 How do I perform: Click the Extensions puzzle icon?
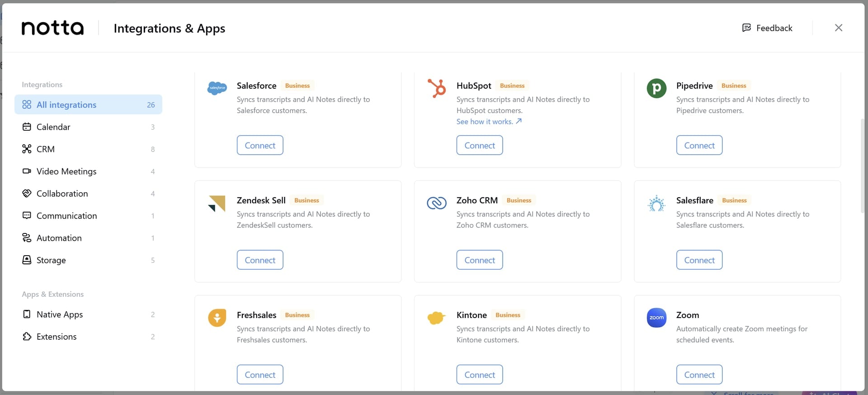27,337
